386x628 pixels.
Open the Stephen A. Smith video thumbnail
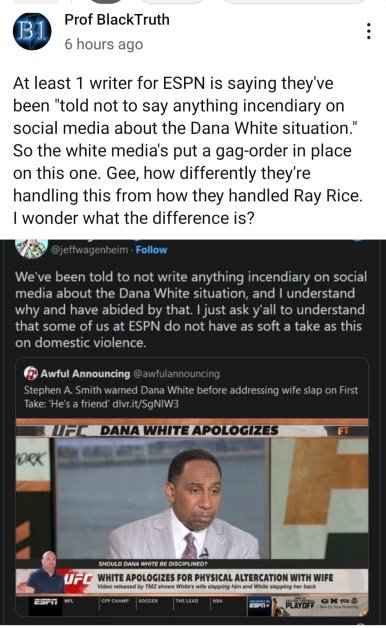192,517
